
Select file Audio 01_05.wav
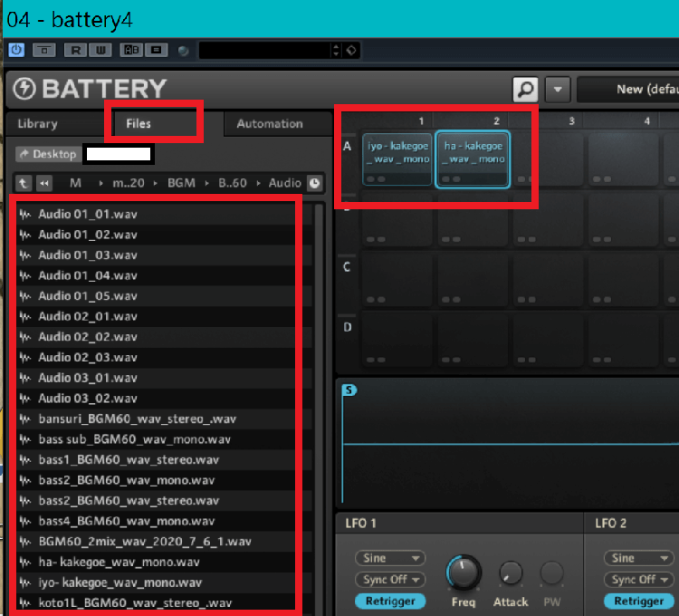(165, 296)
